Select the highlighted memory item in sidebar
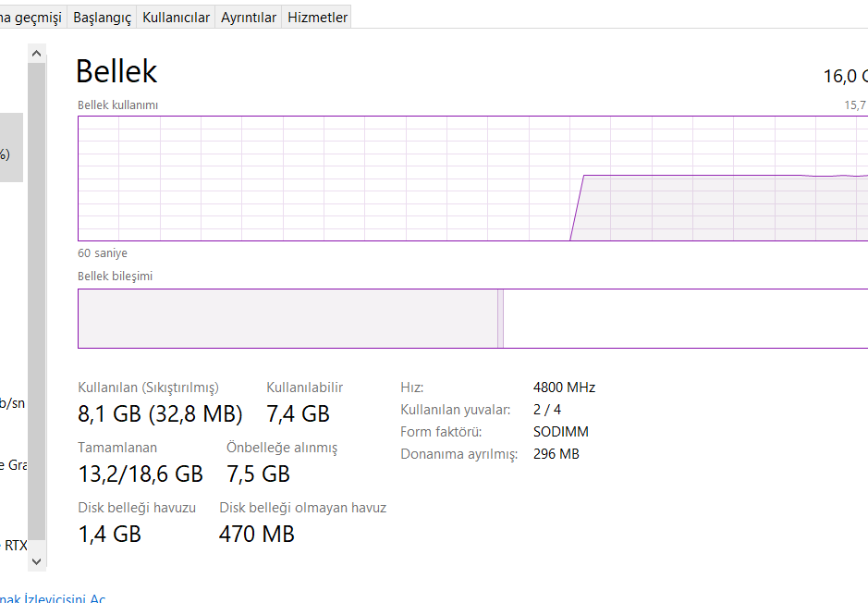This screenshot has width=868, height=603. pyautogui.click(x=10, y=148)
